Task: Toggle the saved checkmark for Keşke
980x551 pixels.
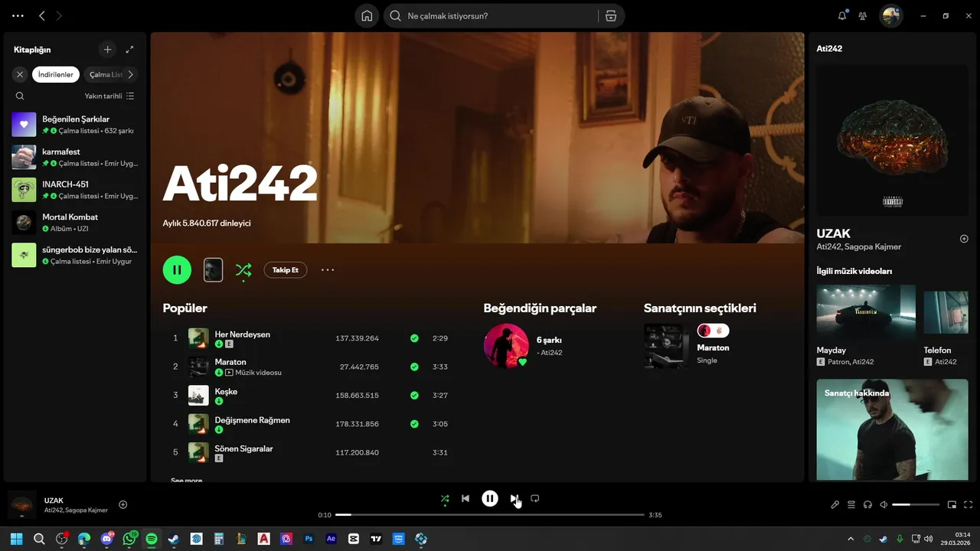Action: point(414,396)
